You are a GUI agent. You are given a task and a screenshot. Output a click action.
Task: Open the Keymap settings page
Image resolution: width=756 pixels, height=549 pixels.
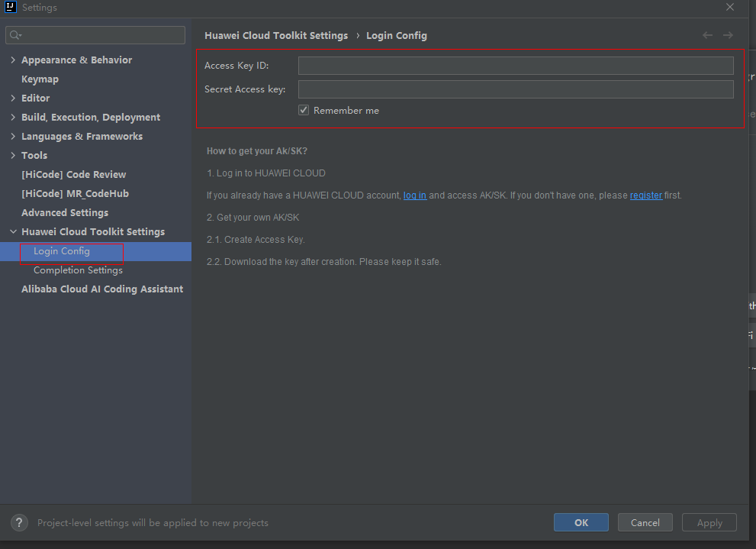coord(40,79)
